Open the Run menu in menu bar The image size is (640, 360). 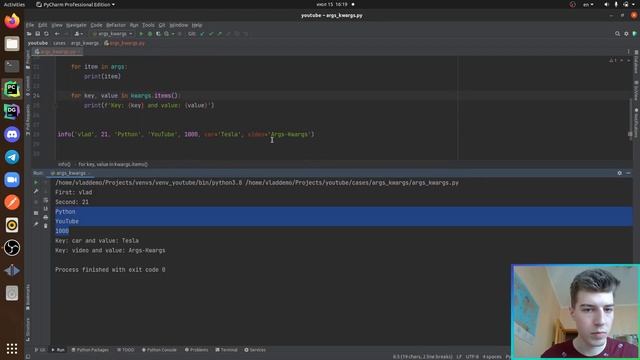[x=134, y=25]
